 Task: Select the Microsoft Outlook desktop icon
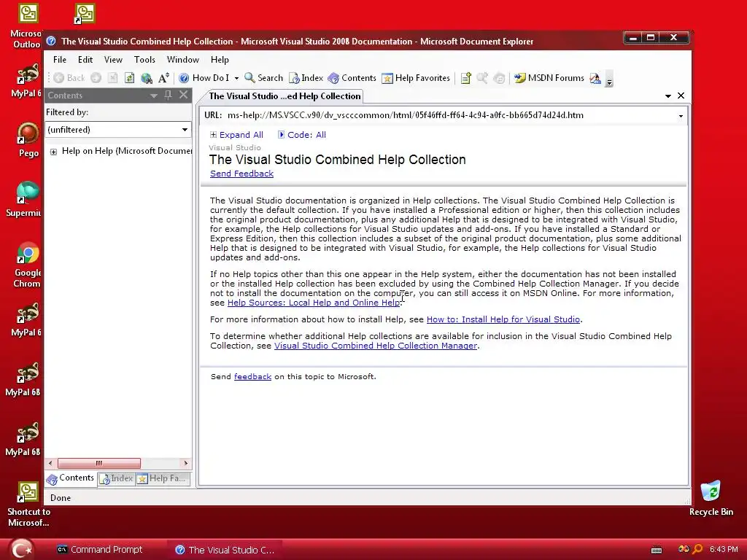point(27,26)
